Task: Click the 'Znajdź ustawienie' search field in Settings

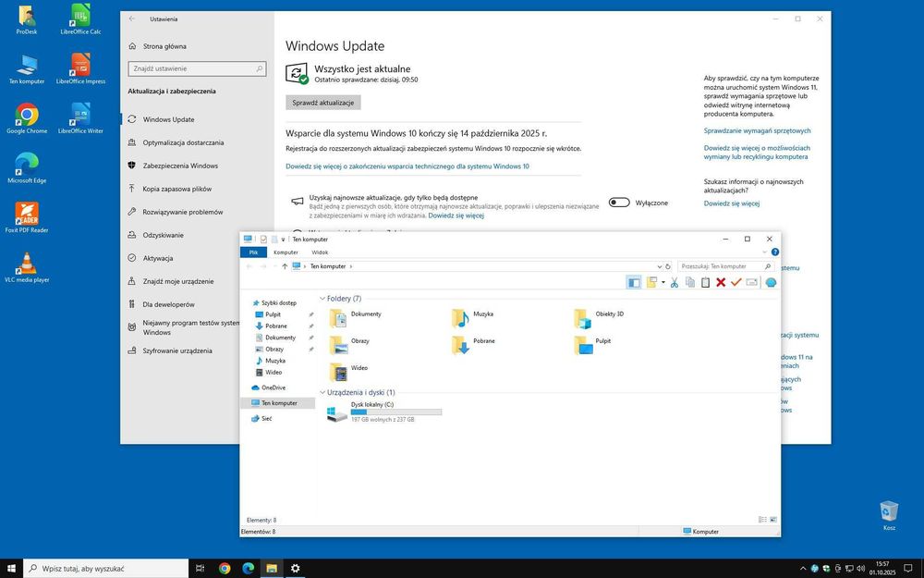Action: point(197,69)
